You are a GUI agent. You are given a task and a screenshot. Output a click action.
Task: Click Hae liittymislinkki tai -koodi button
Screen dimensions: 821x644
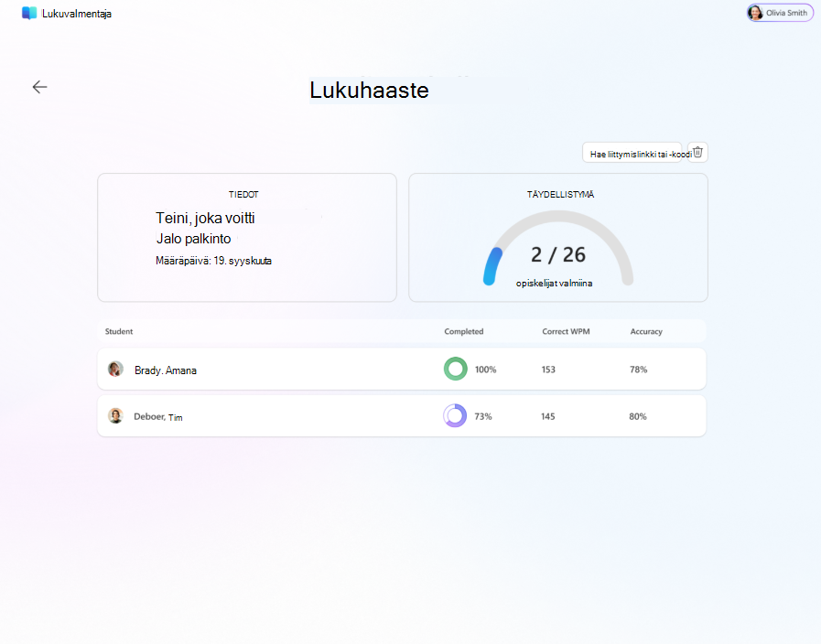632,153
